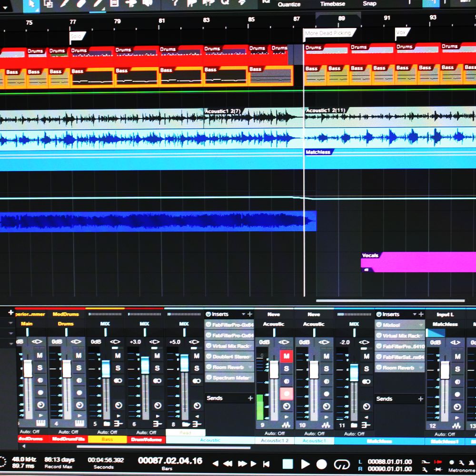Image resolution: width=476 pixels, height=476 pixels.
Task: Click the fader knob on the Bass channel
Action: coord(106,368)
